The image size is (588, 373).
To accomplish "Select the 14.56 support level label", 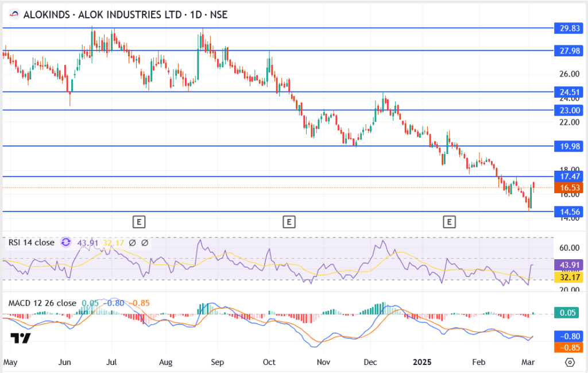I will point(568,212).
